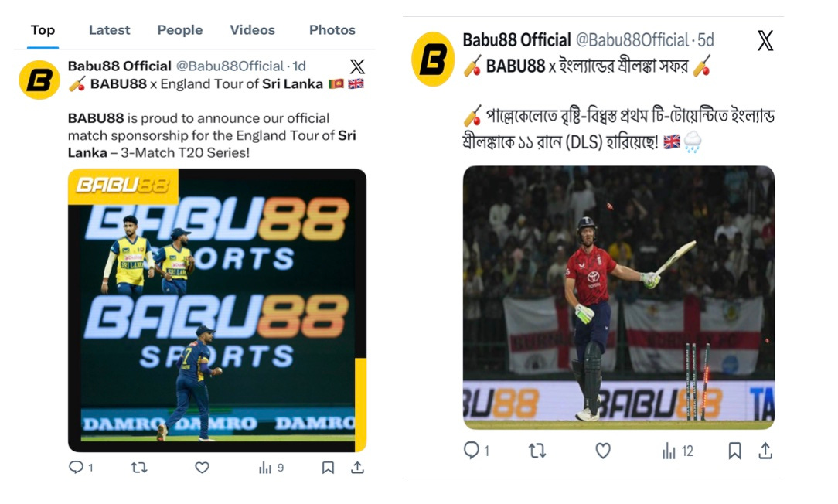Share the English sponsorship tweet
The width and height of the screenshot is (838, 504).
[357, 468]
